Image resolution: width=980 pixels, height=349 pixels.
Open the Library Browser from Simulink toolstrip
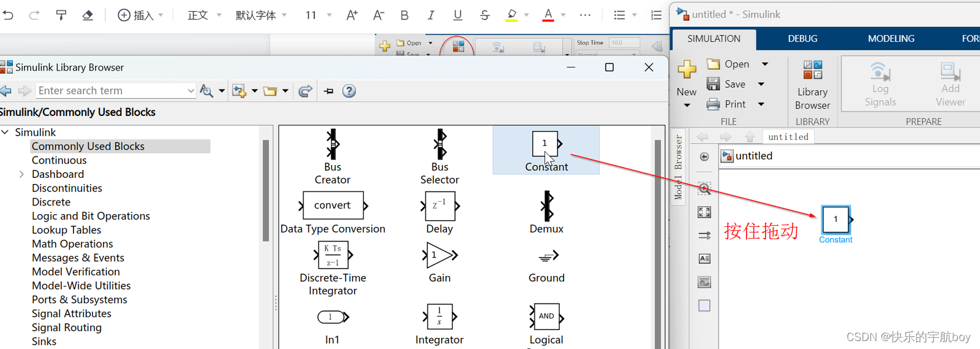(813, 85)
